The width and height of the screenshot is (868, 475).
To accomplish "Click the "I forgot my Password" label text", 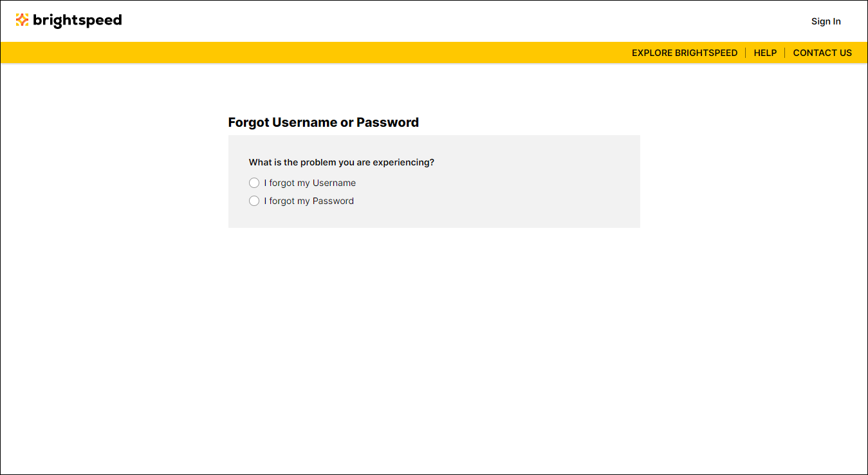I will click(309, 201).
